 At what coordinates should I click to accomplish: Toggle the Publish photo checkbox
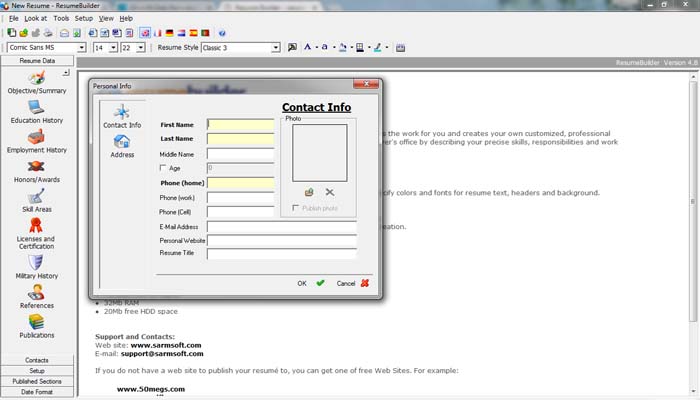coord(295,208)
